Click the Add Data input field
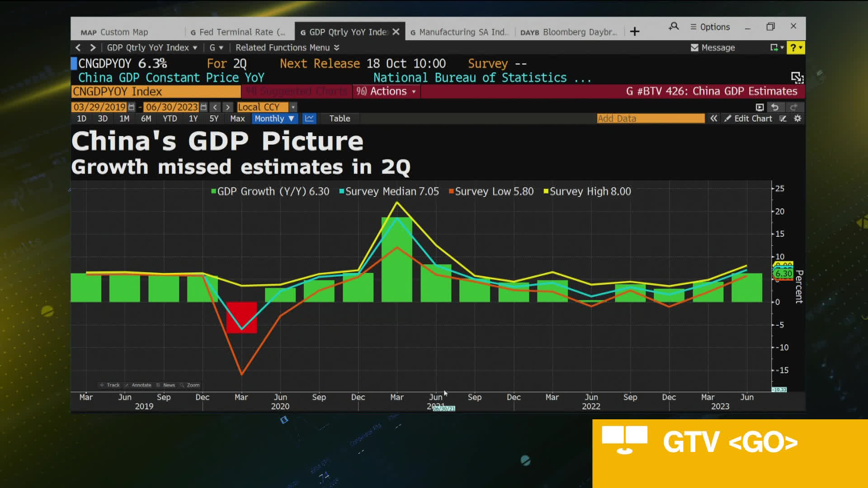868x488 pixels. coord(650,118)
